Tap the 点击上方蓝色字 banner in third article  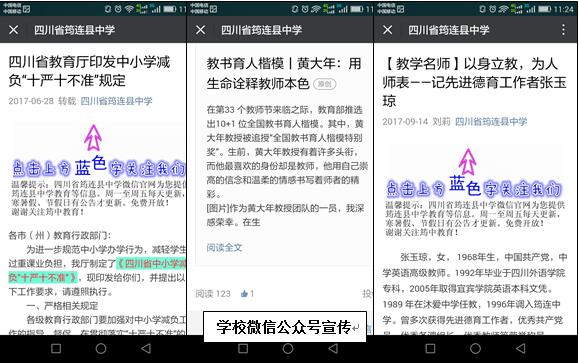pyautogui.click(x=474, y=190)
